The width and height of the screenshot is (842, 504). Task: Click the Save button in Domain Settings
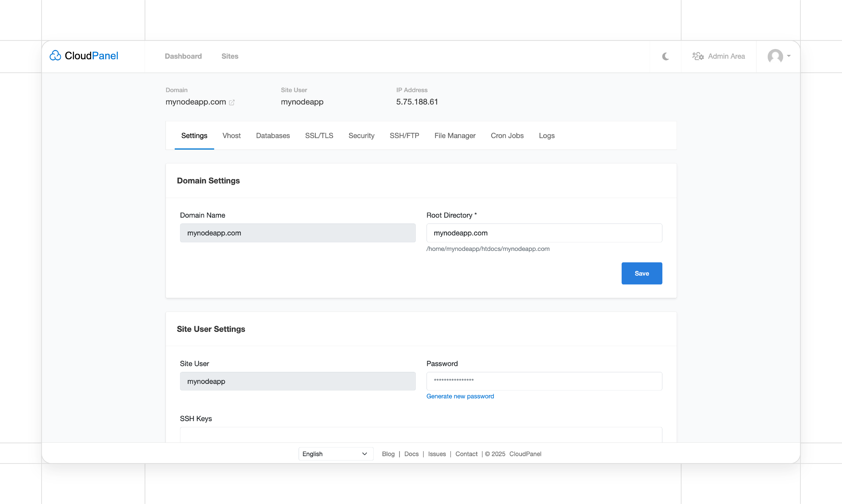tap(642, 273)
